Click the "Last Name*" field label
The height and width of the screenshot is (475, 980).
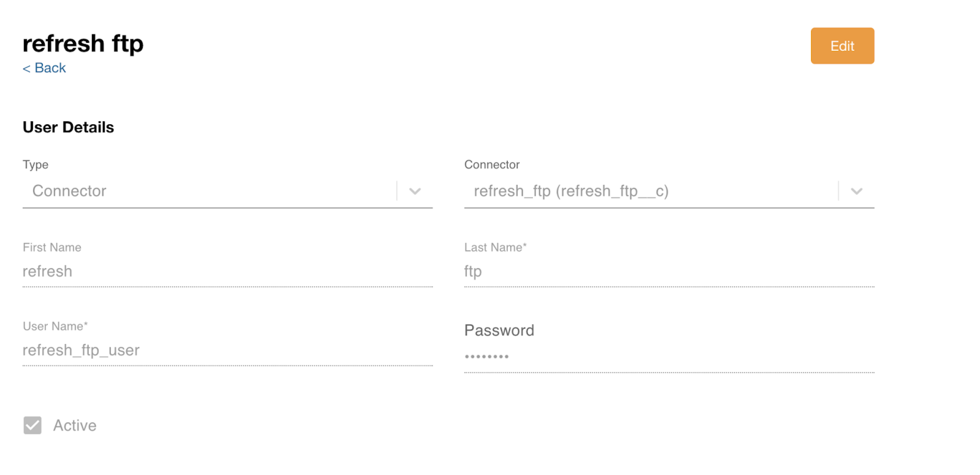[x=495, y=247]
